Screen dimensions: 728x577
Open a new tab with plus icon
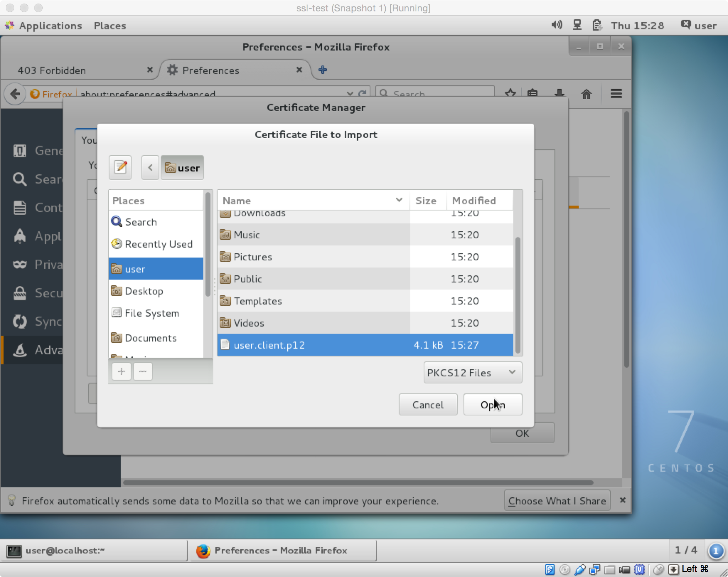point(323,70)
